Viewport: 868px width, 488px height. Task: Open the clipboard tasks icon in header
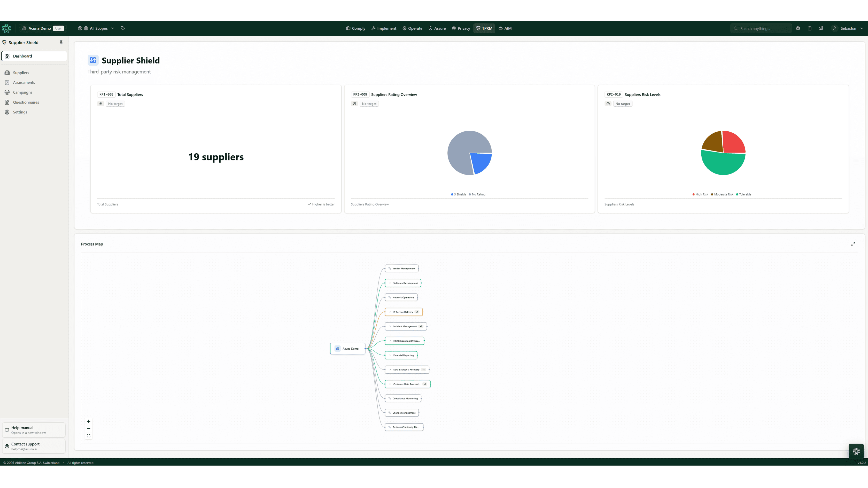(810, 28)
